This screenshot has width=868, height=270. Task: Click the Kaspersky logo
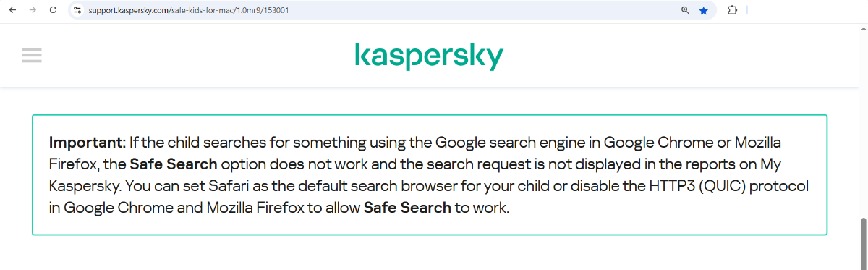tap(429, 56)
